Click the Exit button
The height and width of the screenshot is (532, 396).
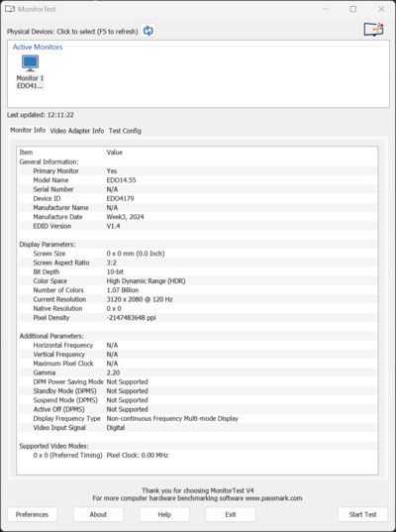click(231, 514)
